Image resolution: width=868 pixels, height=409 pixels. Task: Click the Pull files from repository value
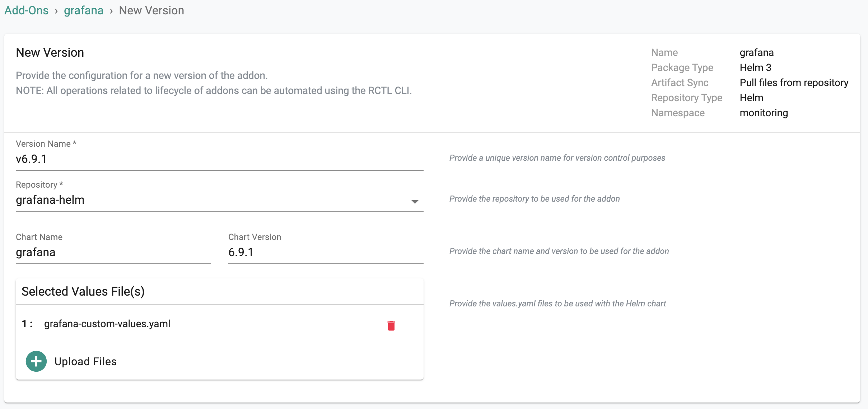coord(794,83)
